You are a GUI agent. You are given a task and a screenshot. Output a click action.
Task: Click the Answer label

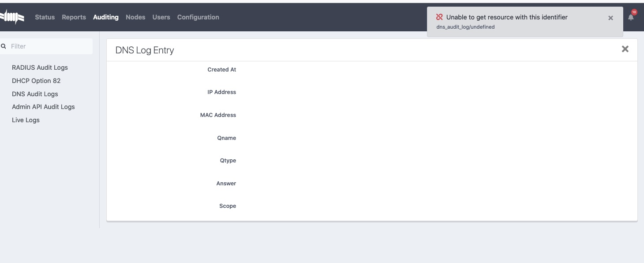tap(226, 183)
